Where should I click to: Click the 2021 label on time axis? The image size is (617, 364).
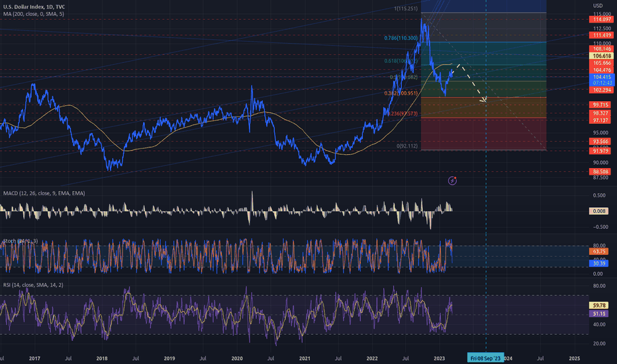(305, 359)
